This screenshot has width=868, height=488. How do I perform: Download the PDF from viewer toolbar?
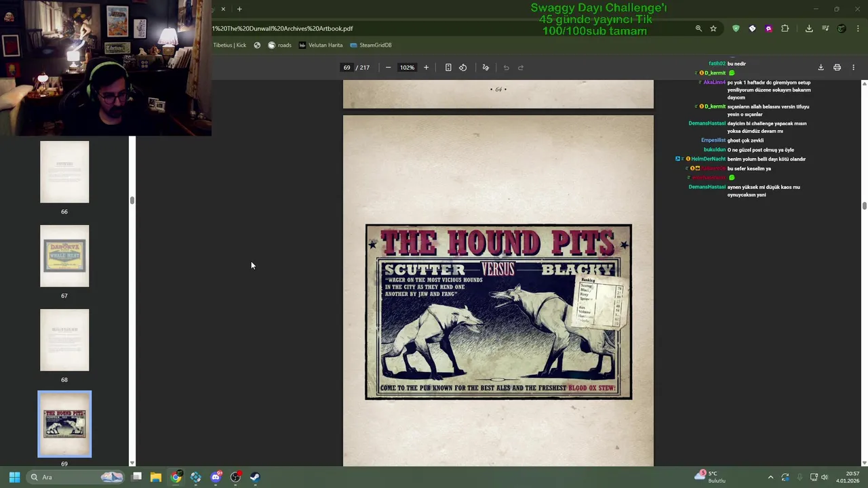821,67
